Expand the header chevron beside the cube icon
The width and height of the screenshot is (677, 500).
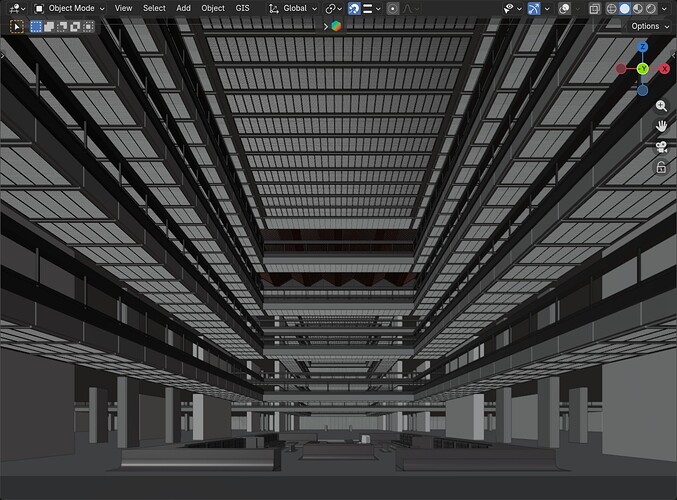coord(326,27)
